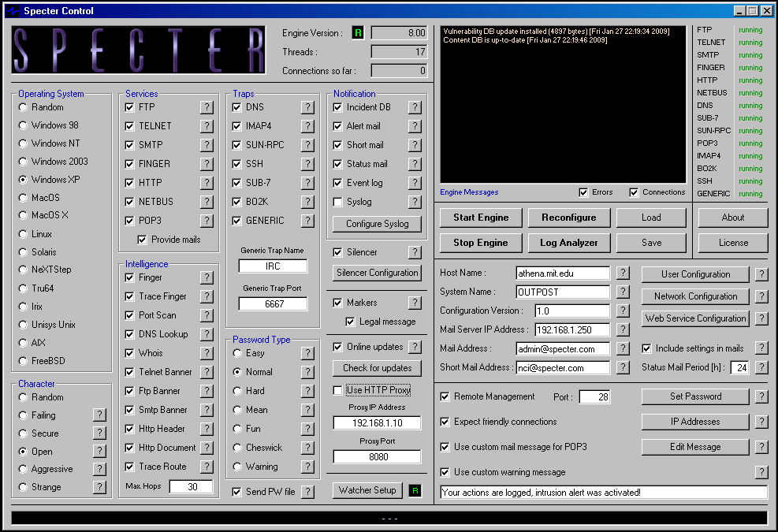Image resolution: width=778 pixels, height=532 pixels.
Task: Open help for Port Scan option
Action: [x=207, y=315]
